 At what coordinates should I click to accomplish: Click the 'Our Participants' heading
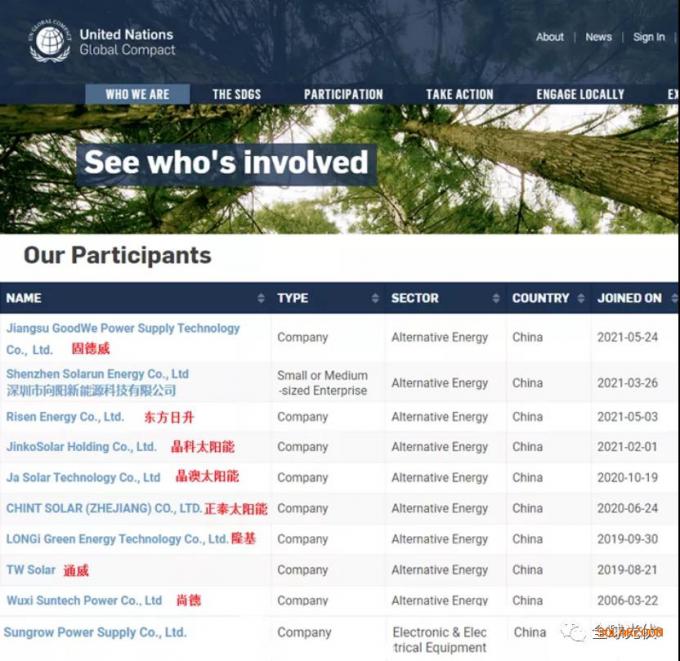(118, 255)
